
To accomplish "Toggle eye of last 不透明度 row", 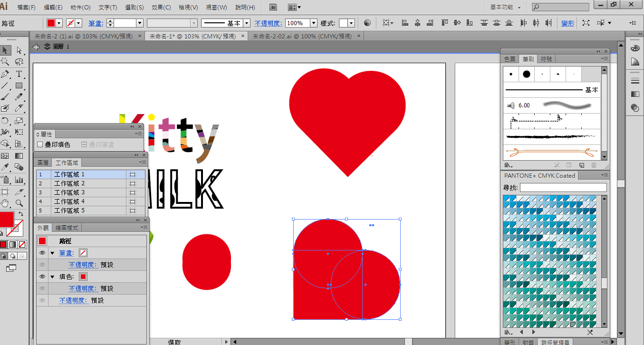I will (42, 300).
